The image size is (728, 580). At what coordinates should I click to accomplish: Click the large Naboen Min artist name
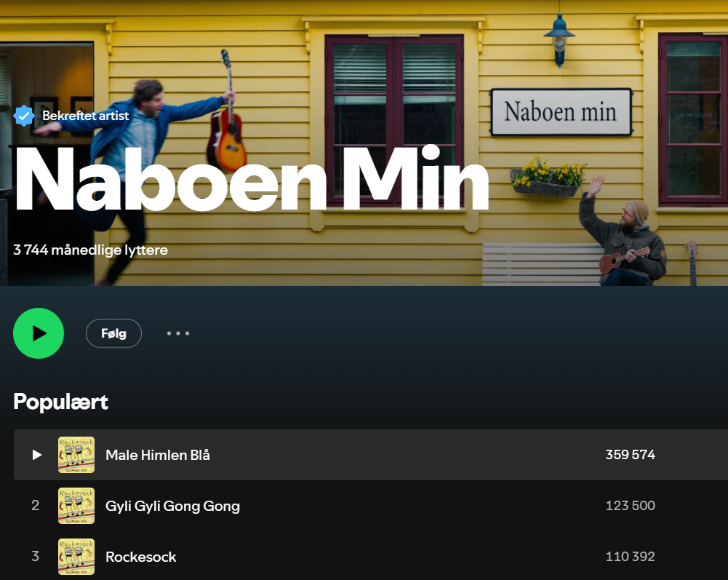[251, 180]
